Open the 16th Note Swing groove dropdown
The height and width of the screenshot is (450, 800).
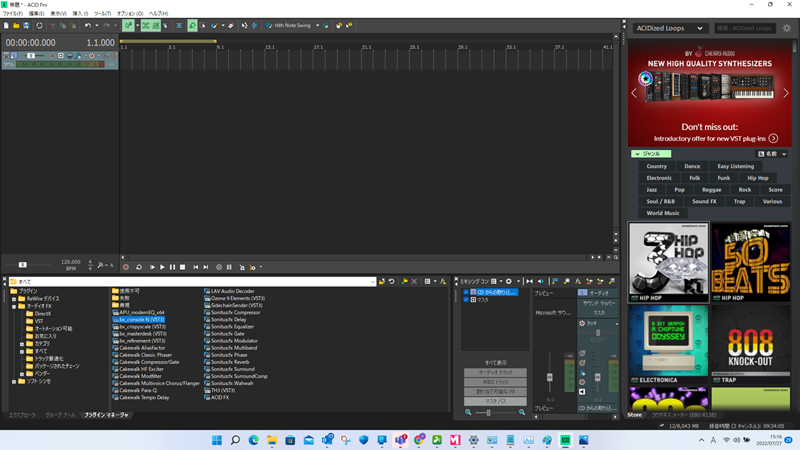pos(317,26)
